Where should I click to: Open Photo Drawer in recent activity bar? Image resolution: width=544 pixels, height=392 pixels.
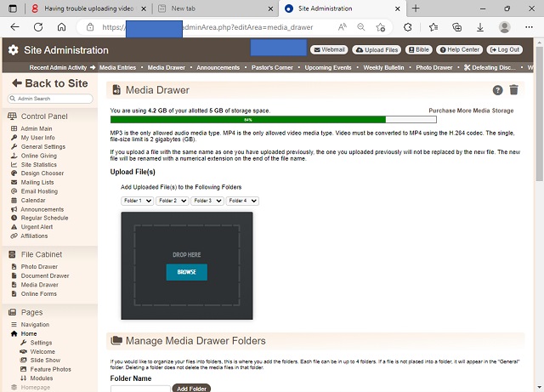pyautogui.click(x=434, y=67)
